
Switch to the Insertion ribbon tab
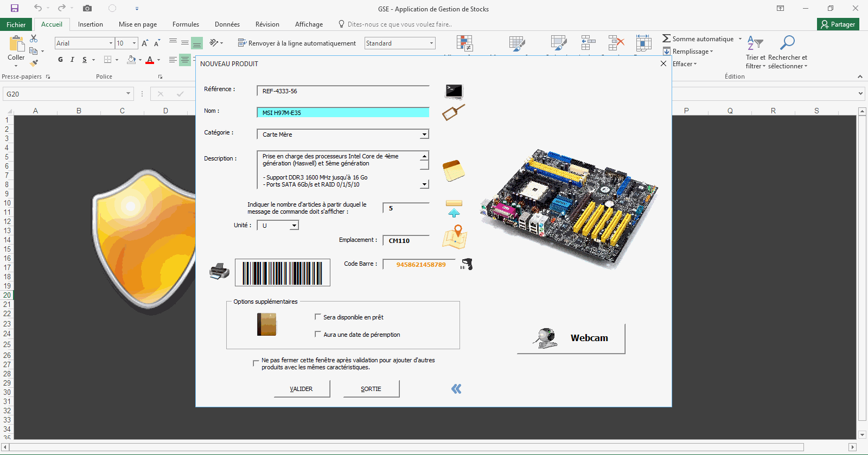click(90, 24)
